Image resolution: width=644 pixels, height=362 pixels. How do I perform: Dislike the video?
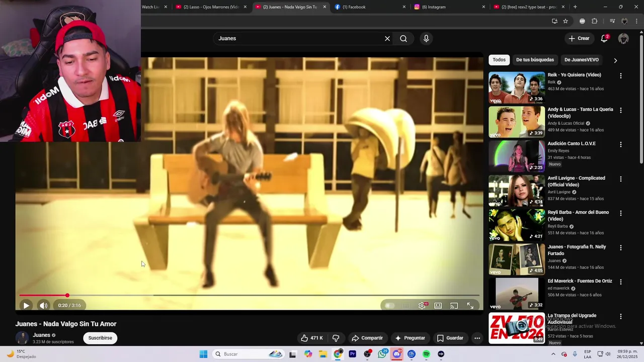point(336,338)
